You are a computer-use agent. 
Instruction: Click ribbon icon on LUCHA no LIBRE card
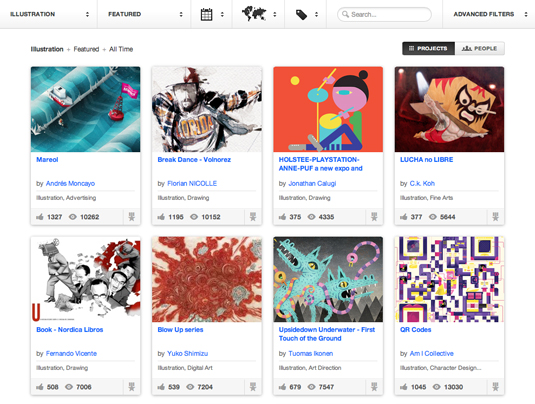pyautogui.click(x=495, y=217)
